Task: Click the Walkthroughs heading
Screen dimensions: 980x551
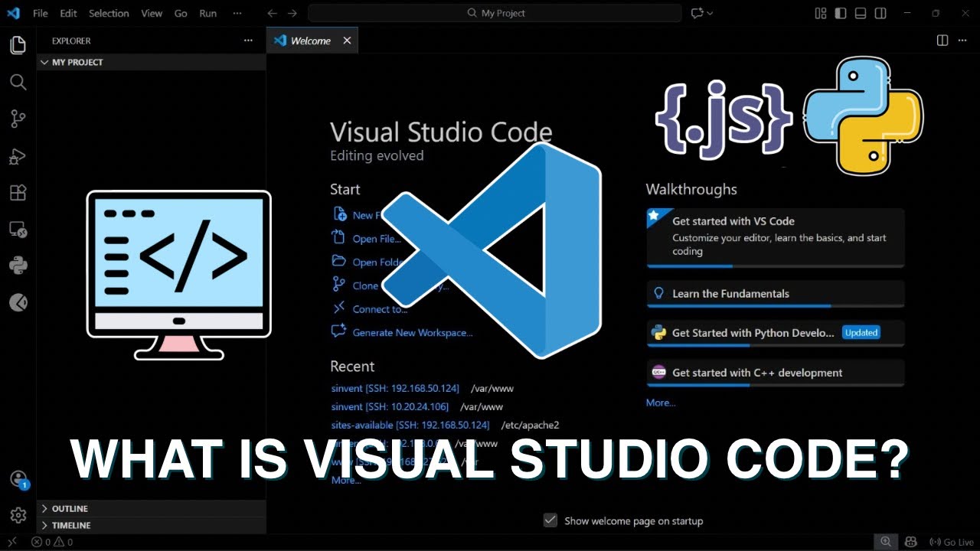Action: 691,189
